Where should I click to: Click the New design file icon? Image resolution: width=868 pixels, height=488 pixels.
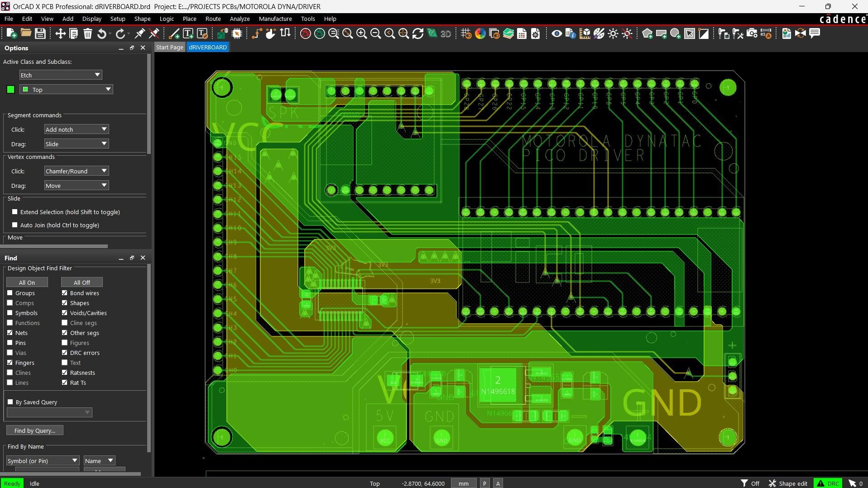12,33
